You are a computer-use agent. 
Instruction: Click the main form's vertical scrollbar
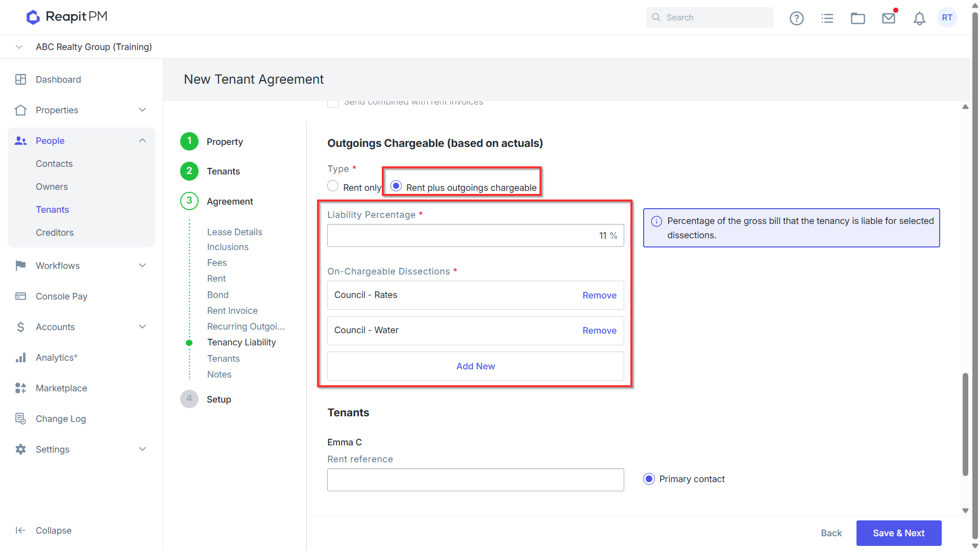965,423
